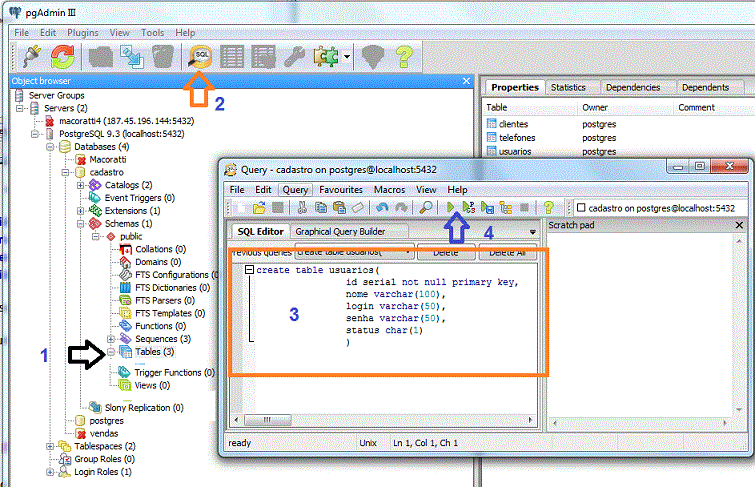Click the Find magnifying glass icon in Query toolbar
The image size is (755, 487).
point(426,208)
